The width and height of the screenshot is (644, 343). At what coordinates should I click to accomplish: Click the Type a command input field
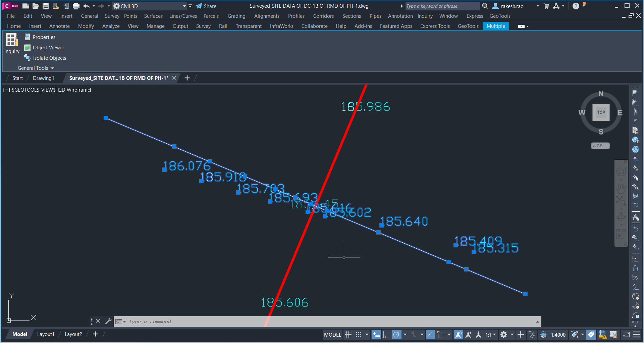(235, 321)
